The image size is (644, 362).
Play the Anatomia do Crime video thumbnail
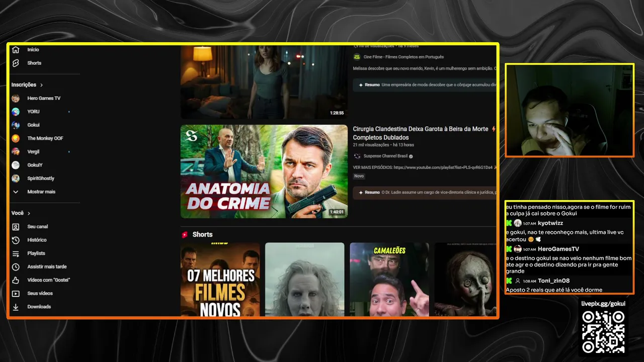click(264, 171)
